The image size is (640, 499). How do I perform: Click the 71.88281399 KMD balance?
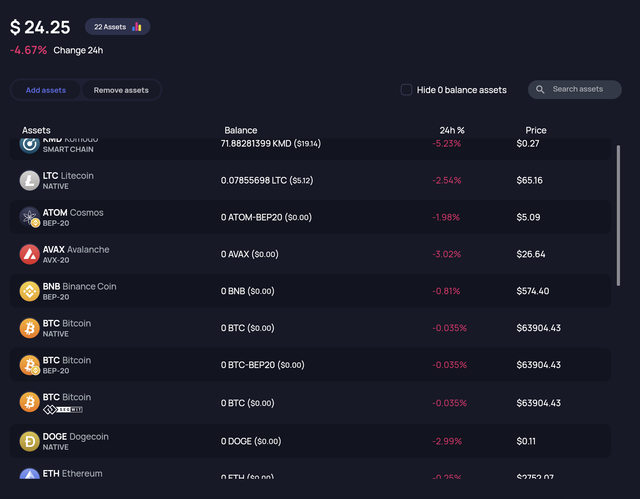coord(271,144)
